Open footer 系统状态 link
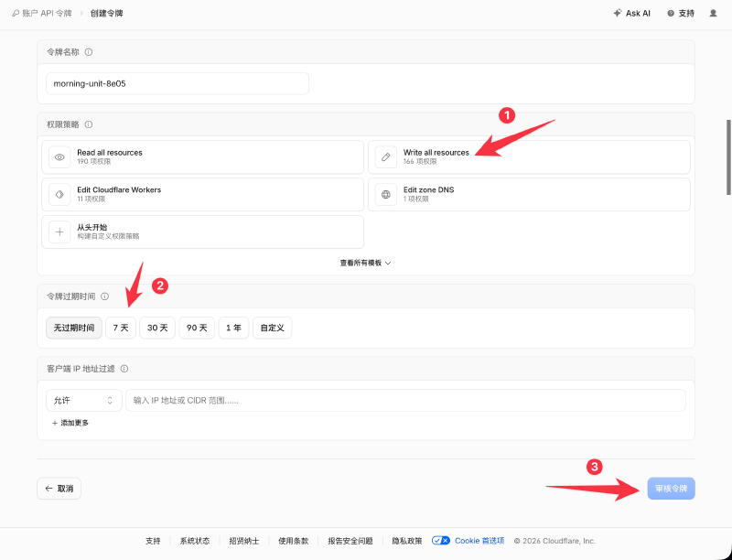 coord(195,541)
